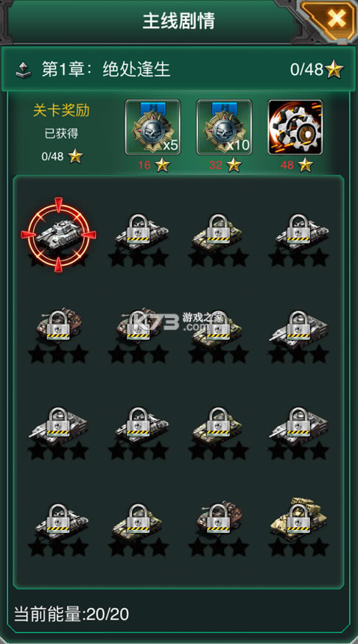Tap the locked grey tank starting row three
Viewport: 358px width, 644px height.
(58, 432)
